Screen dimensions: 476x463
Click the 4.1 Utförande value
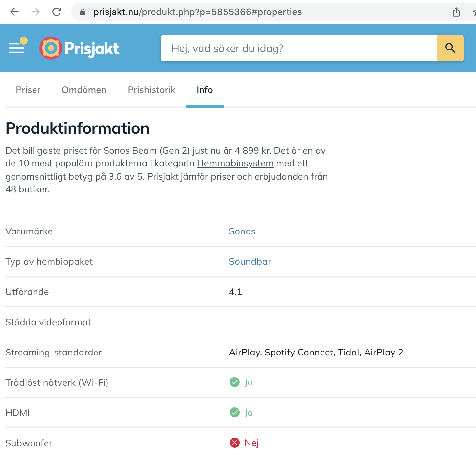[x=236, y=292]
